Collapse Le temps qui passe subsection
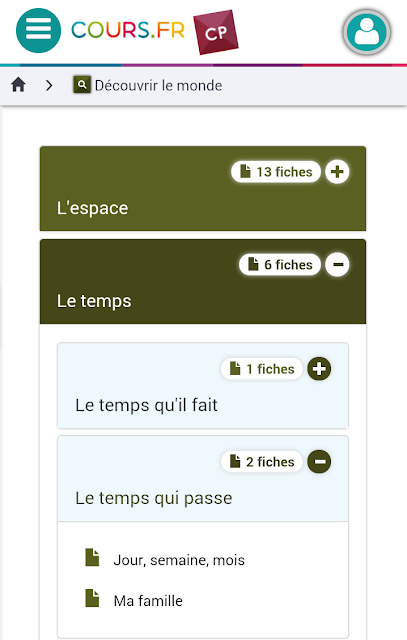407x640 pixels. (x=319, y=462)
